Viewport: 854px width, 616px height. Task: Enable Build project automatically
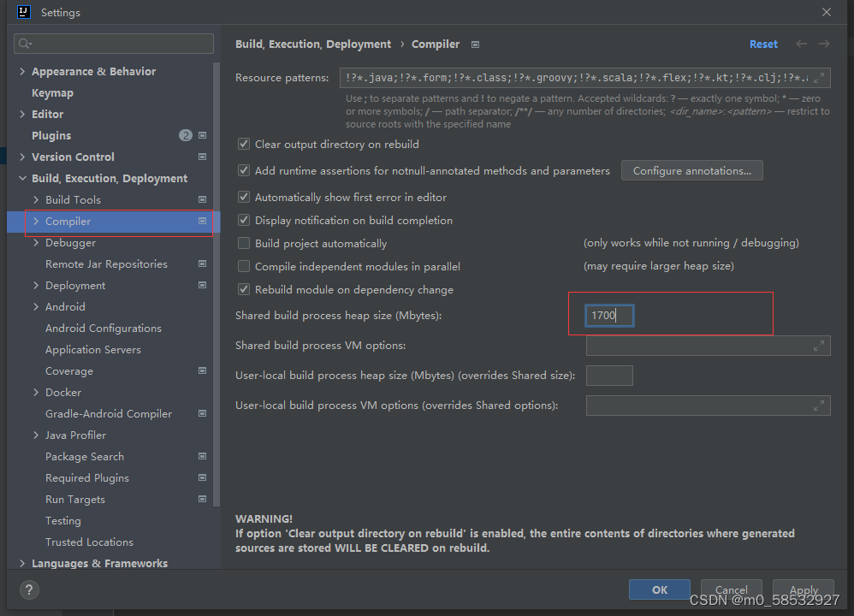tap(244, 243)
